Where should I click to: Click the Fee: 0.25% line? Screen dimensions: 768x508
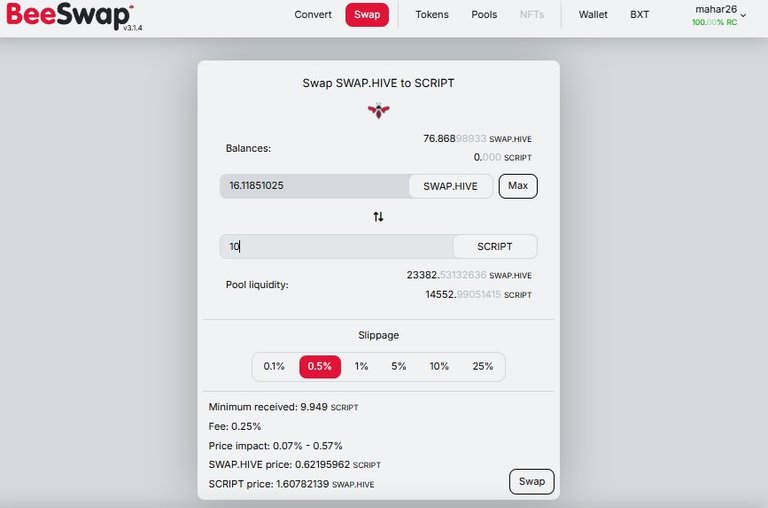235,426
